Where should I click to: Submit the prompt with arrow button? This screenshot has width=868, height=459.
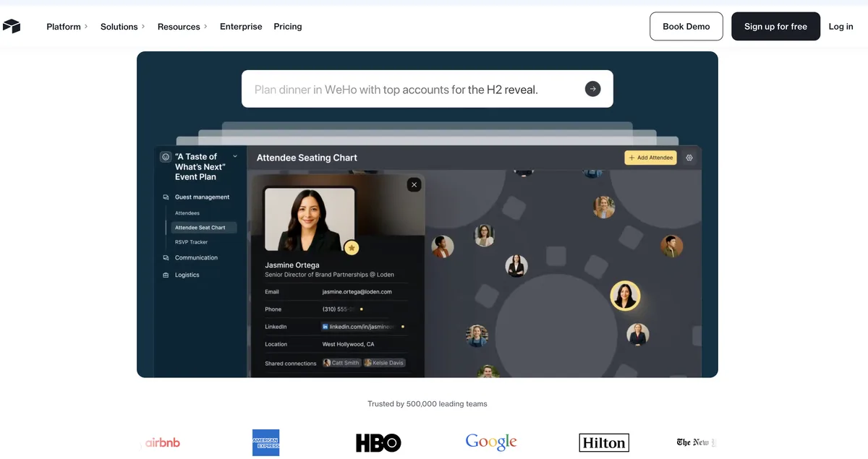point(592,89)
